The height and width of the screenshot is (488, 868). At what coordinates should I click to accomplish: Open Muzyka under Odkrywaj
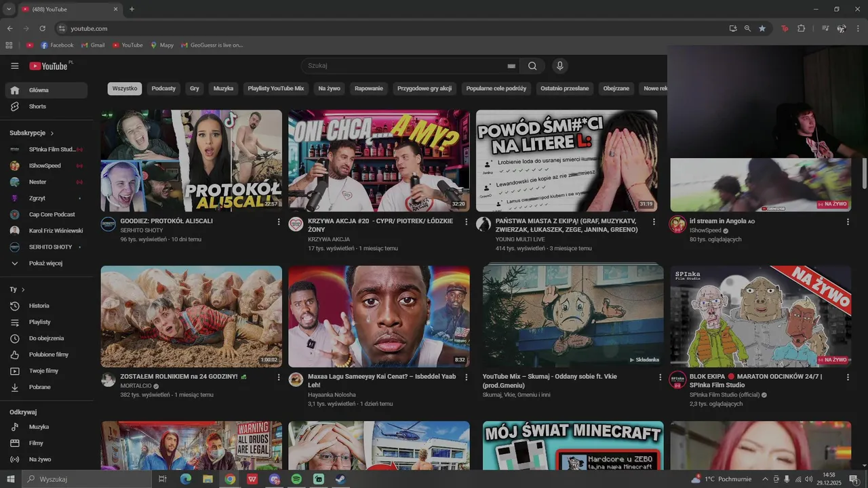tap(46, 427)
